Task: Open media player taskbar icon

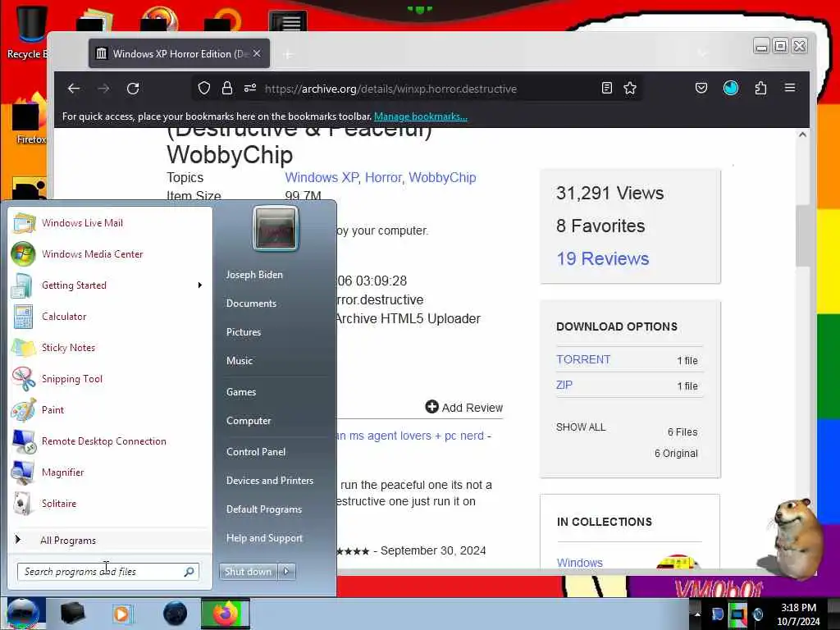Action: point(123,614)
